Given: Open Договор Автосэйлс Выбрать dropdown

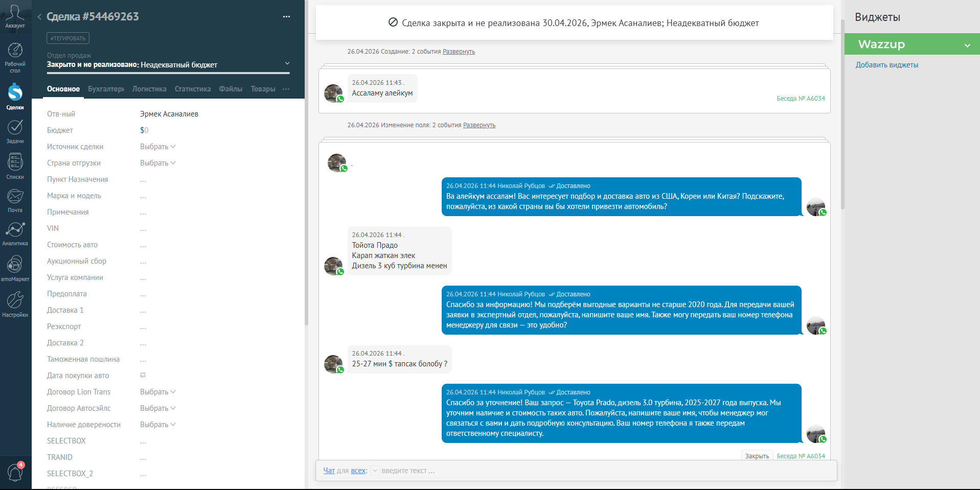Looking at the screenshot, I should click(x=157, y=408).
